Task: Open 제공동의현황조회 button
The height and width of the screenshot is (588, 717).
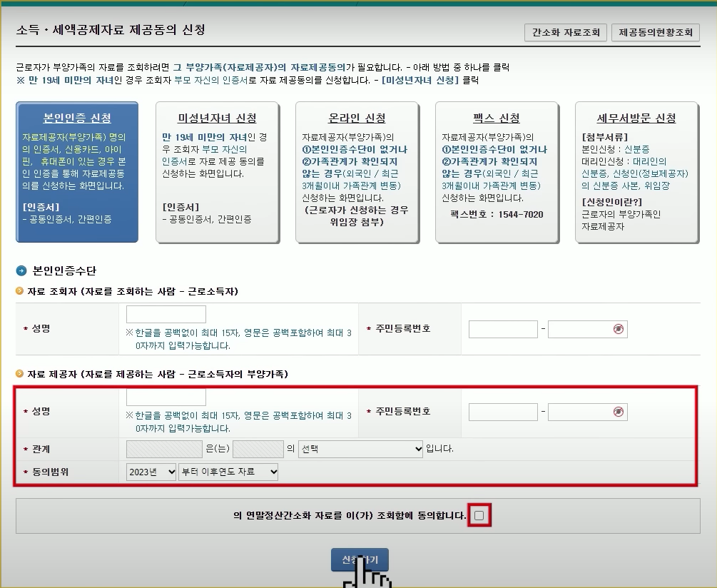Action: pyautogui.click(x=655, y=32)
